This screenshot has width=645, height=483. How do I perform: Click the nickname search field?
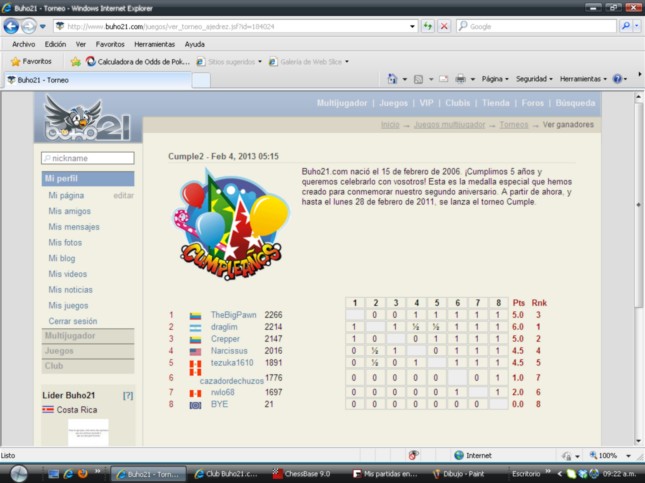(x=88, y=158)
